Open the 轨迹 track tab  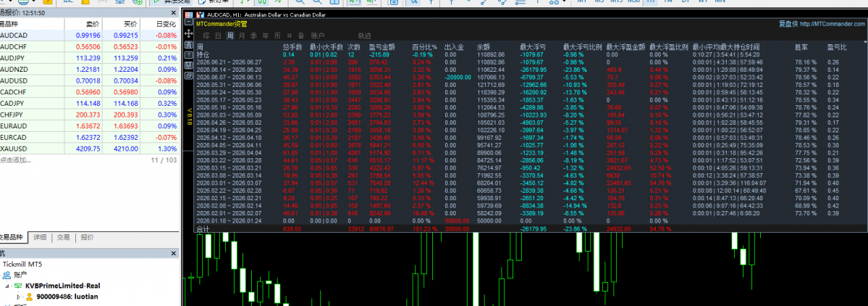(x=365, y=36)
